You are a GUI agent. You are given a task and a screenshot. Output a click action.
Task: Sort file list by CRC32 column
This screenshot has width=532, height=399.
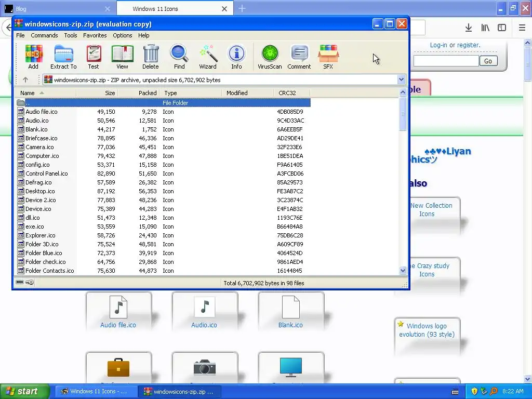click(292, 92)
